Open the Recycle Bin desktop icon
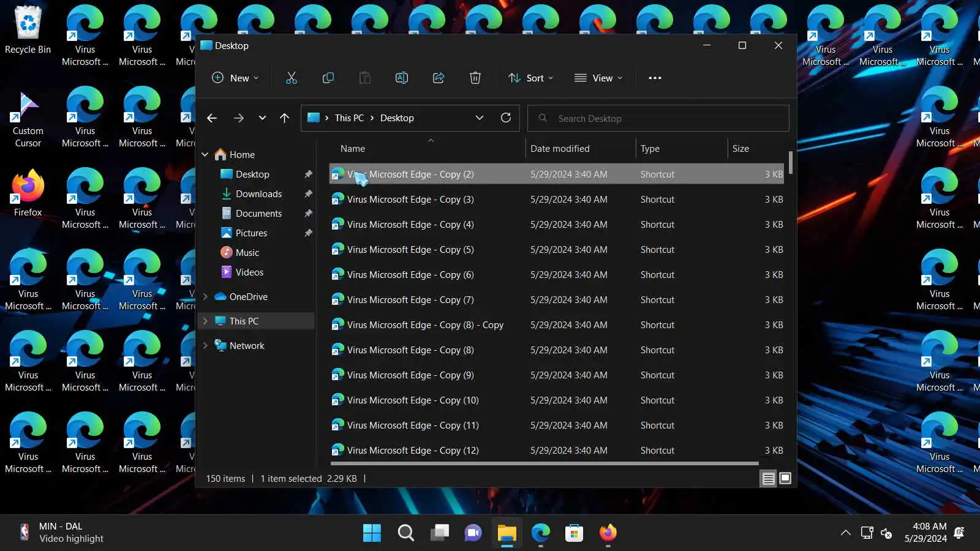 [x=28, y=29]
